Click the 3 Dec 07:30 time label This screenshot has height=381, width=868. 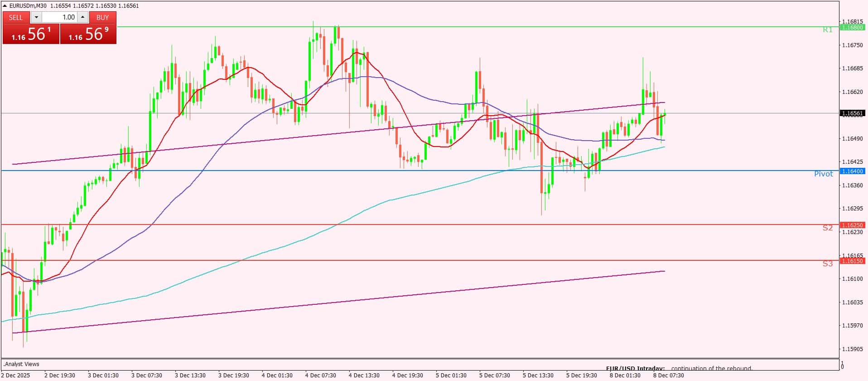point(147,375)
